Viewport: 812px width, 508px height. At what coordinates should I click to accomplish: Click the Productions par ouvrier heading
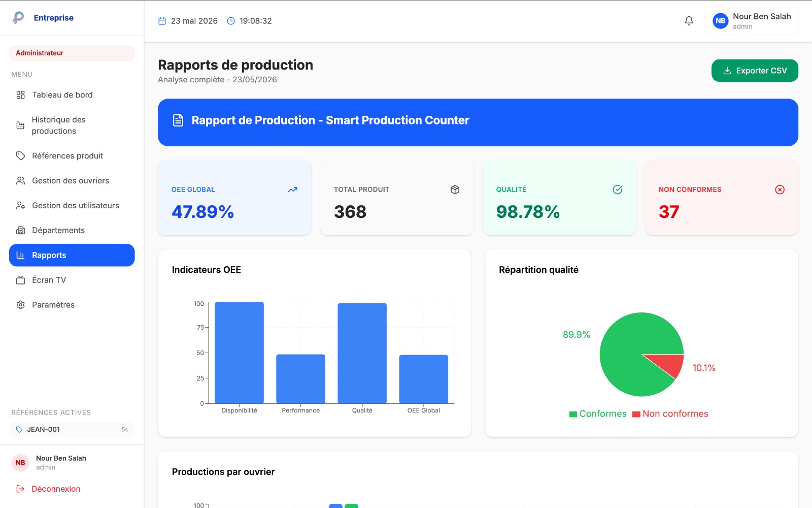(x=223, y=472)
